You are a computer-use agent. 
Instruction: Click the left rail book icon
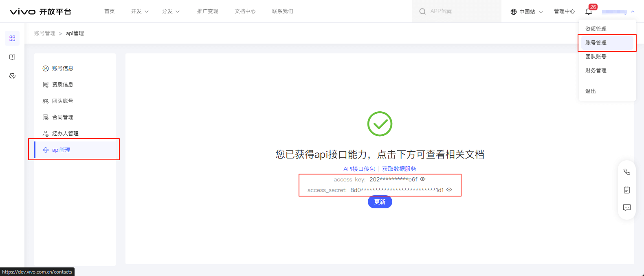coord(12,57)
